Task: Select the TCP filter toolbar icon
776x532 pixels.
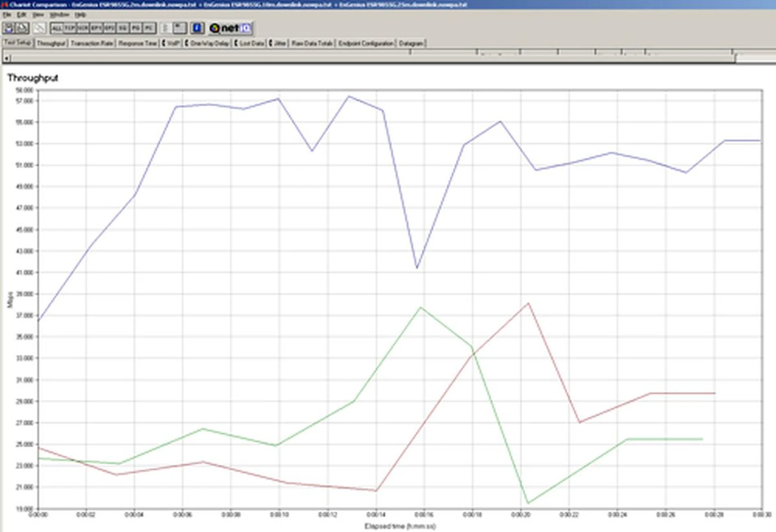Action: [x=69, y=28]
